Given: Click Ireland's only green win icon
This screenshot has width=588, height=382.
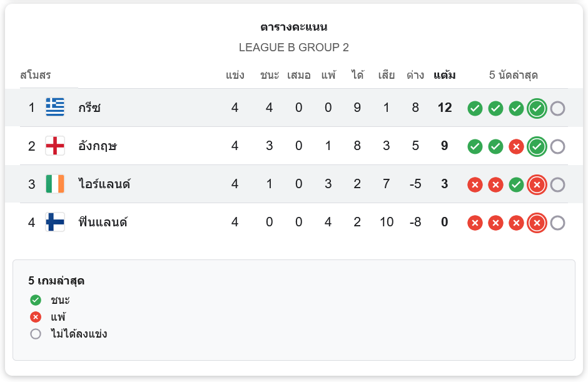Looking at the screenshot, I should click(x=516, y=185).
